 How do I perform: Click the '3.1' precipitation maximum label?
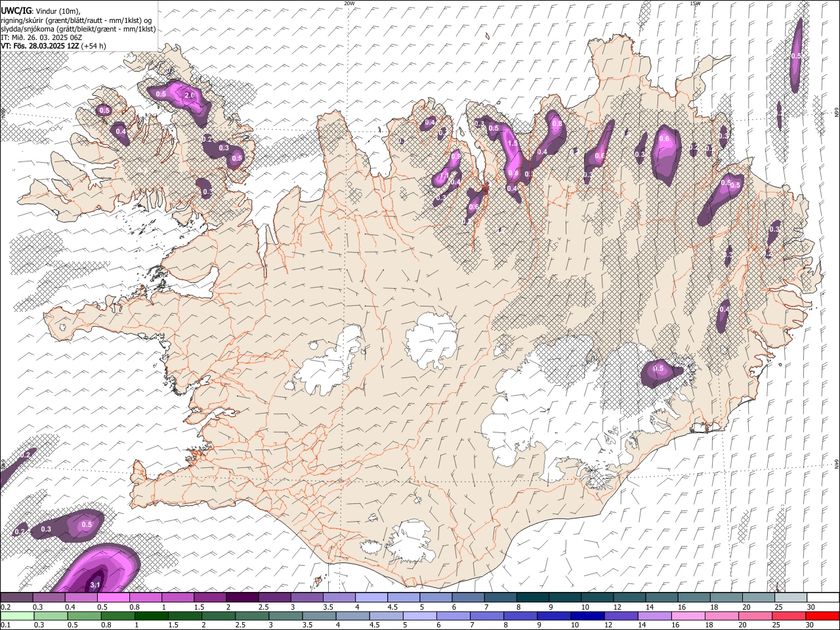[95, 585]
